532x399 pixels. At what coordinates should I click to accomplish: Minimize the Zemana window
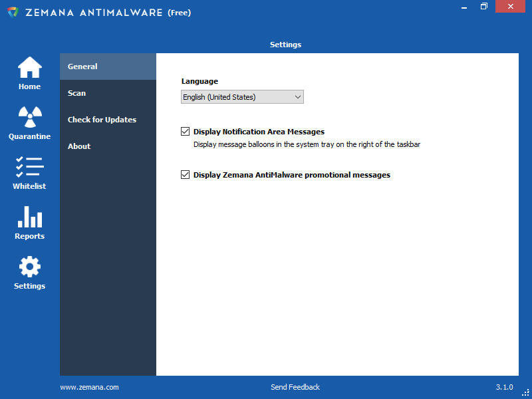pyautogui.click(x=464, y=7)
